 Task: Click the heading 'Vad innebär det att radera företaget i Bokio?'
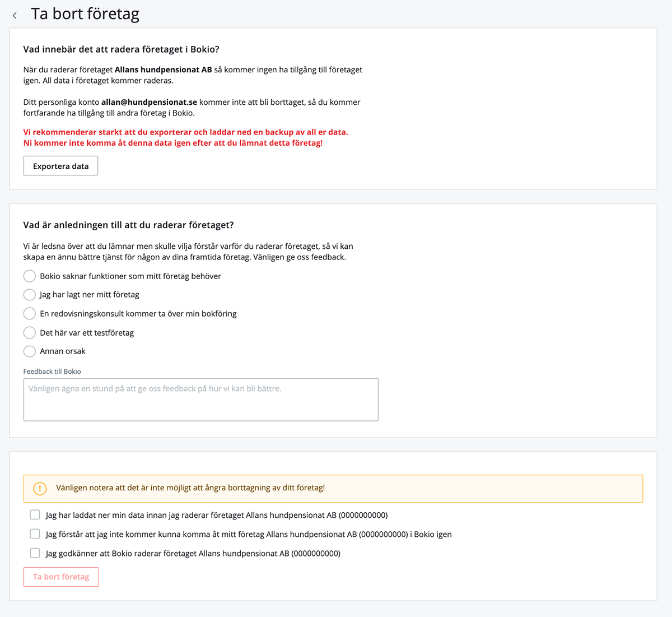coord(121,49)
